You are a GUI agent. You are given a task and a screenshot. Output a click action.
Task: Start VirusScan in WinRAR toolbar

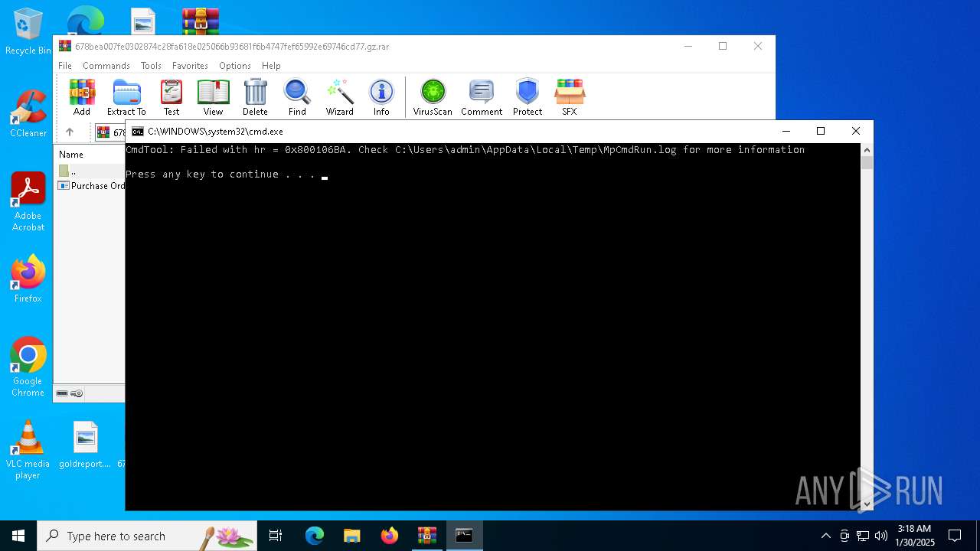click(x=433, y=97)
